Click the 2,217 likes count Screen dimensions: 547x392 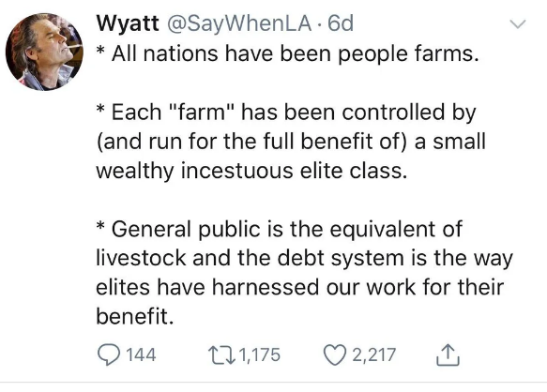[x=373, y=354]
